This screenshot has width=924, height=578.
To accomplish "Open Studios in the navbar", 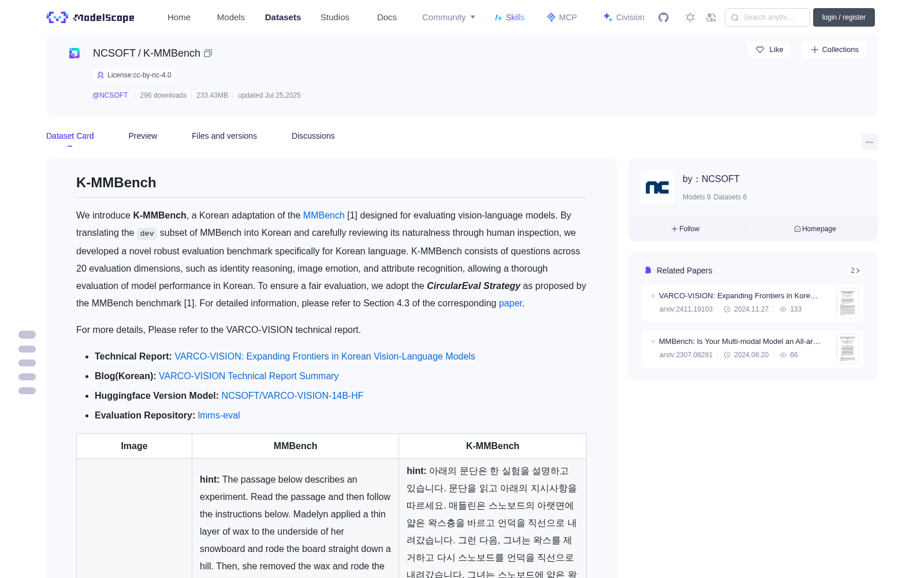I will coord(335,17).
